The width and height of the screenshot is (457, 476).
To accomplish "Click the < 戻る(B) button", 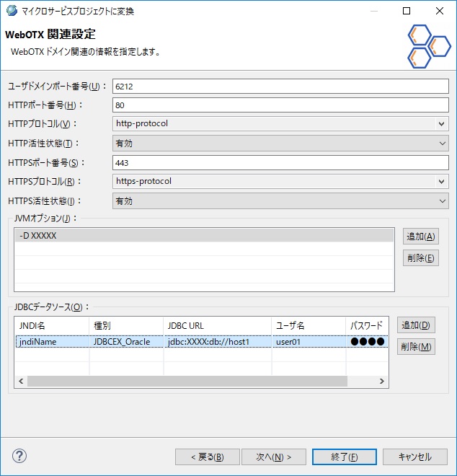I will pyautogui.click(x=207, y=457).
